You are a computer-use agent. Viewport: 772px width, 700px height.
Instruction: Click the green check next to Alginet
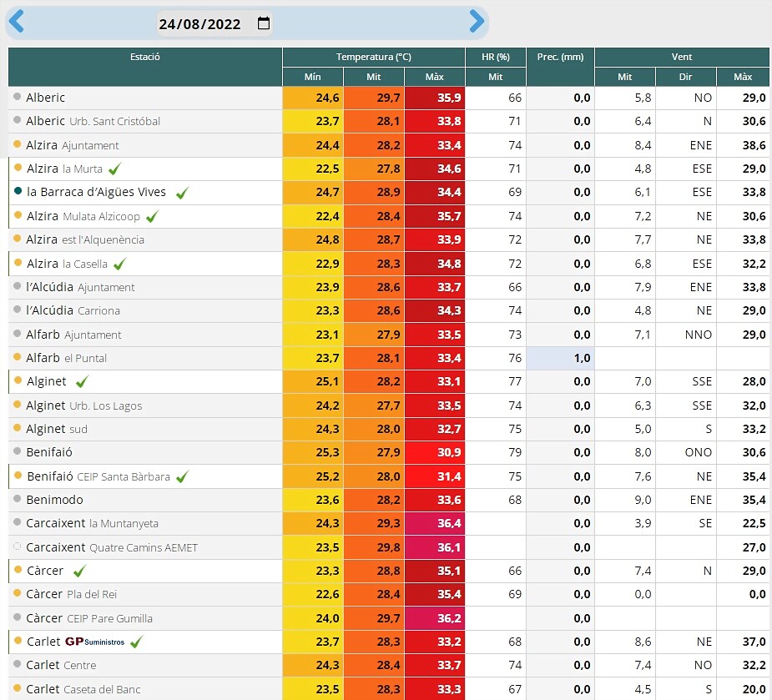pyautogui.click(x=83, y=381)
